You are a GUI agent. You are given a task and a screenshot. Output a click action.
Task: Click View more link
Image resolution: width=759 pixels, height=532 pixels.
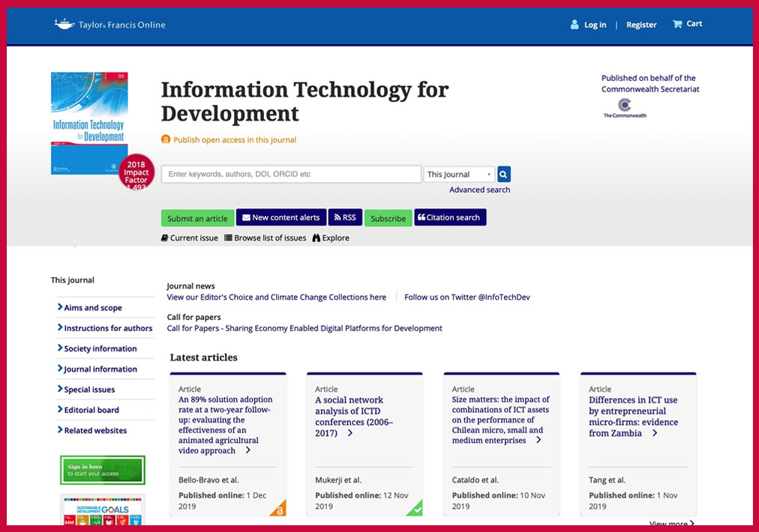pos(672,522)
